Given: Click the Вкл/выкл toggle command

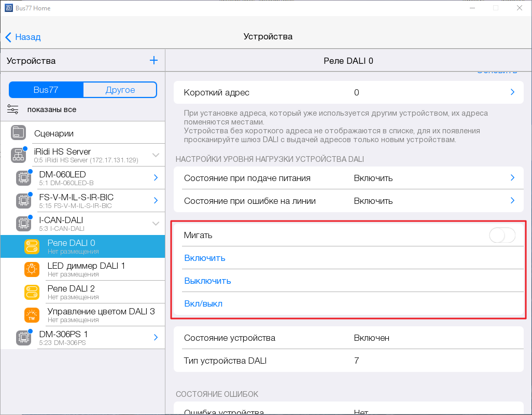Looking at the screenshot, I should pyautogui.click(x=203, y=303).
